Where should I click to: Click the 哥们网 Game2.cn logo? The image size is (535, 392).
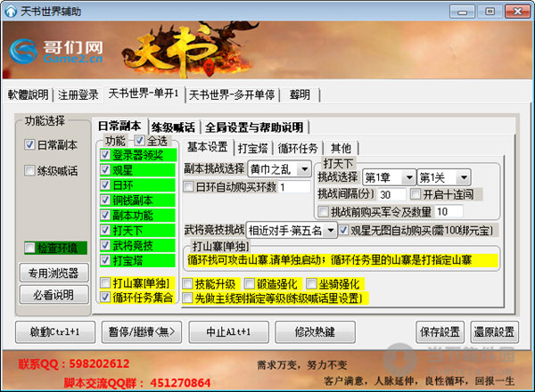point(56,51)
